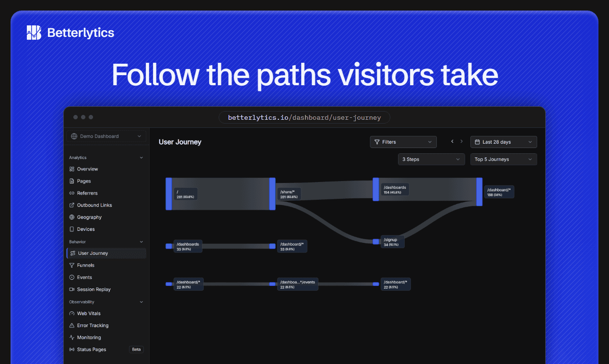Click the Beta badge next to Status Pages

[137, 350]
